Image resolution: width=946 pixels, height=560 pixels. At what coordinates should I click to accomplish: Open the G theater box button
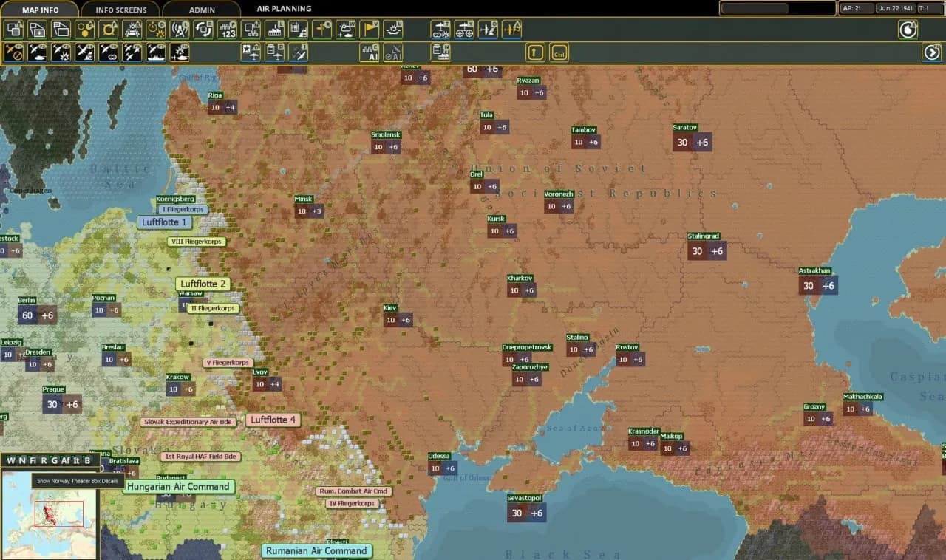click(x=54, y=460)
